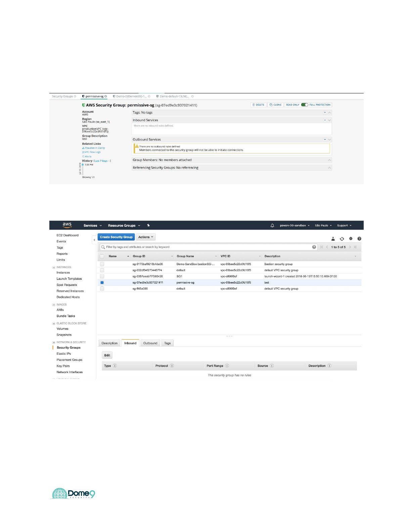
Task: Collapse the Inbound Services section chevron
Action: [329, 120]
